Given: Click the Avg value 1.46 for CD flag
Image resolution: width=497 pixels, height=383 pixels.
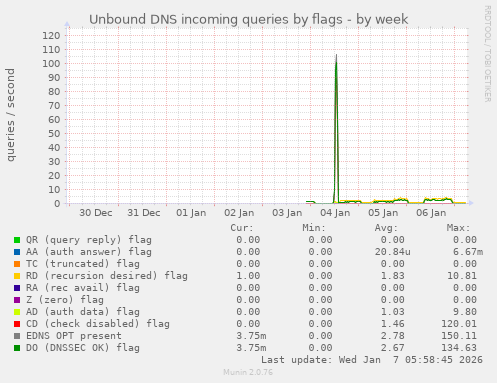Looking at the screenshot, I should [x=393, y=324].
